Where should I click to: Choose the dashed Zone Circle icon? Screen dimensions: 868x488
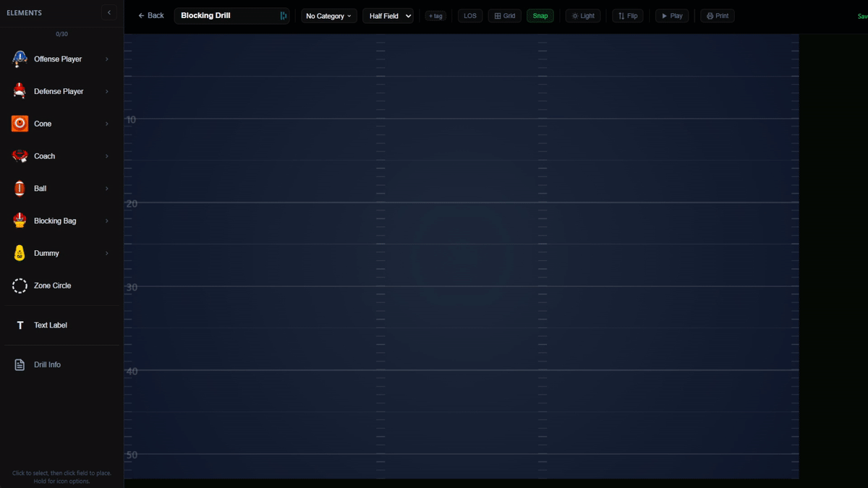tap(20, 286)
